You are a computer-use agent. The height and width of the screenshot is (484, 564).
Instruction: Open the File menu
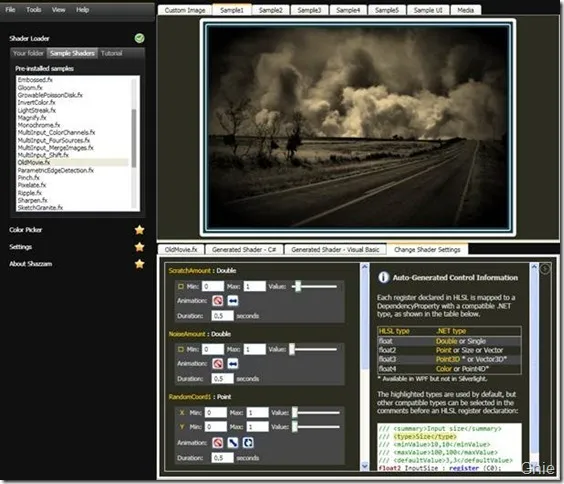tap(10, 10)
